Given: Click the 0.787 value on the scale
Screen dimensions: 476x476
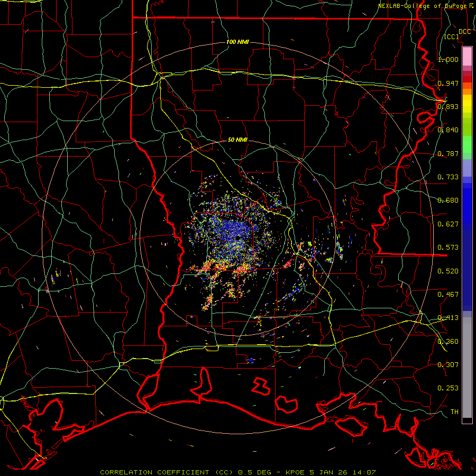Looking at the screenshot, I should coord(448,153).
